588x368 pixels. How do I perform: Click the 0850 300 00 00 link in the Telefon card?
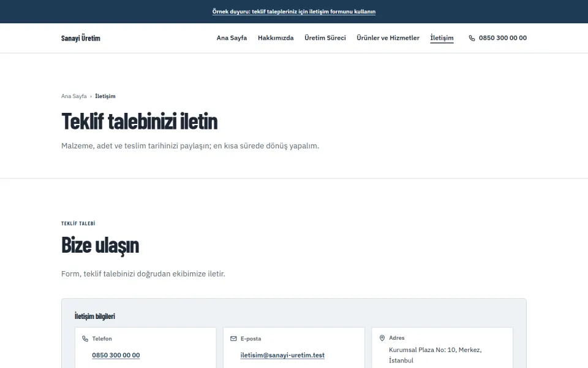coord(116,355)
